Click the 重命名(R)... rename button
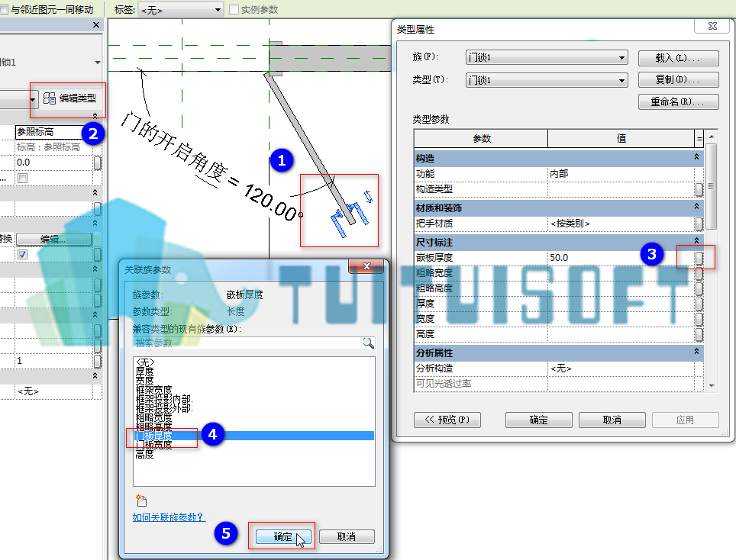 point(678,101)
